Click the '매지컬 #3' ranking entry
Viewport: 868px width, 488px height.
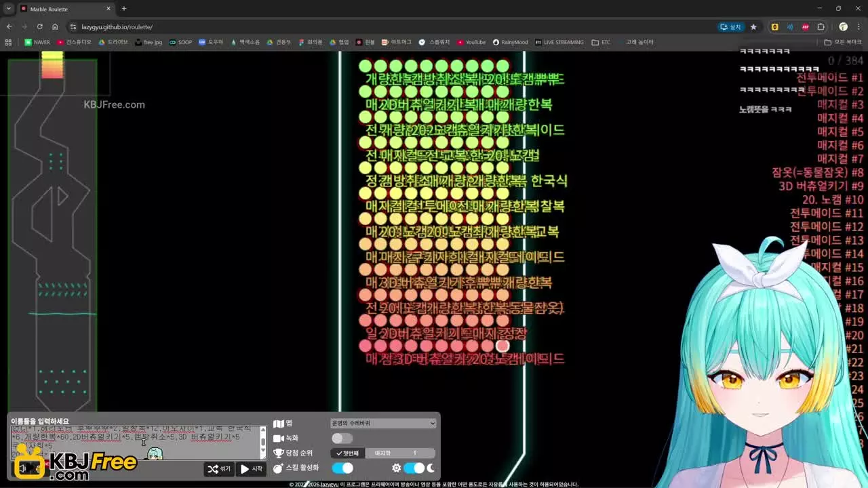coord(840,105)
